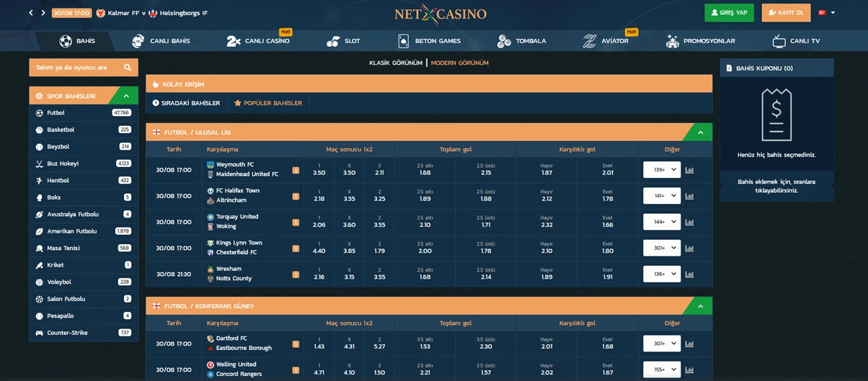Image resolution: width=868 pixels, height=381 pixels.
Task: Select Masa Tenisi in sports list
Action: pyautogui.click(x=84, y=248)
